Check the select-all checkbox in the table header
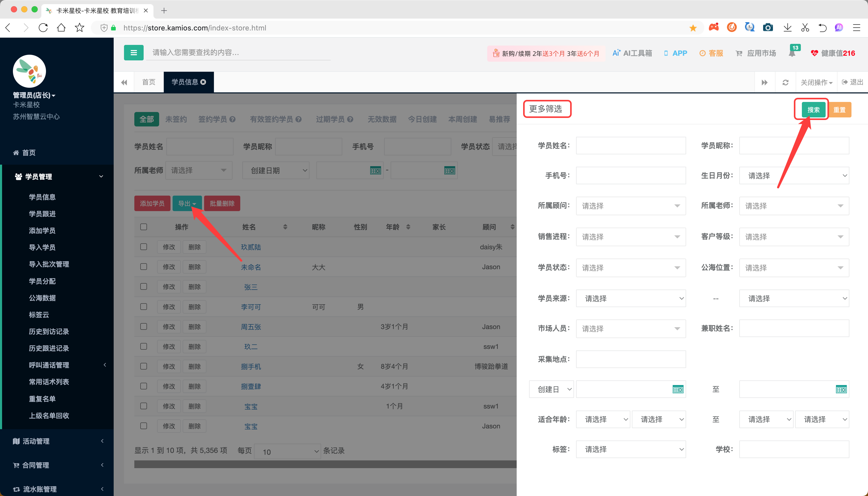 (144, 227)
